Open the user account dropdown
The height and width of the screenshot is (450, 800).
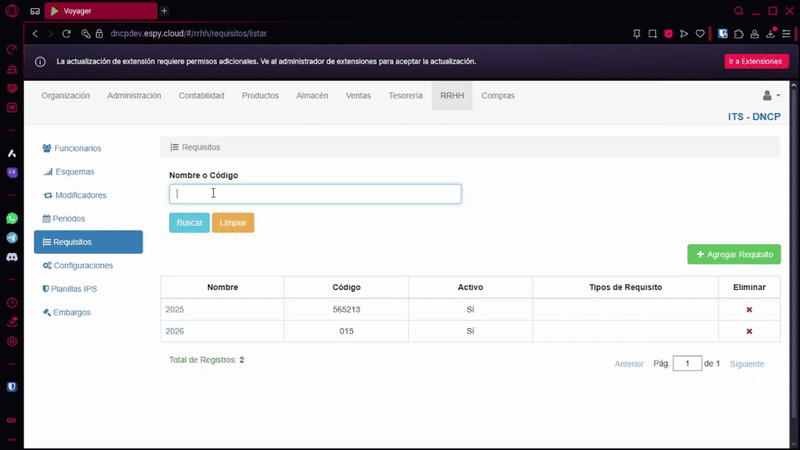tap(771, 96)
